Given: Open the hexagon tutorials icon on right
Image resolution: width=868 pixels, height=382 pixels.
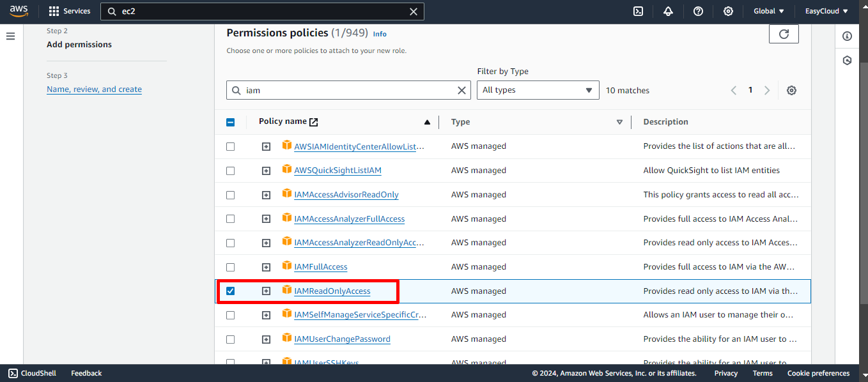Looking at the screenshot, I should click(x=847, y=61).
